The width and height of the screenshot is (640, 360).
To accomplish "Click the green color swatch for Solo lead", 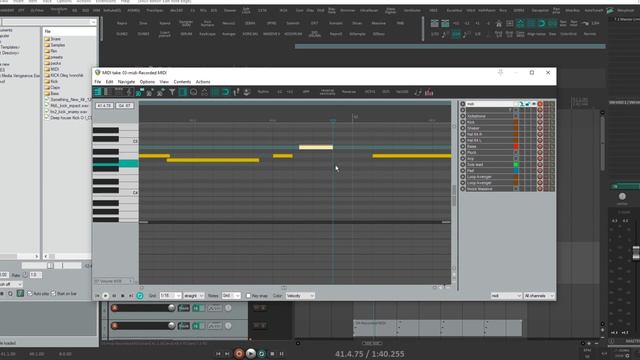I will coord(516,164).
